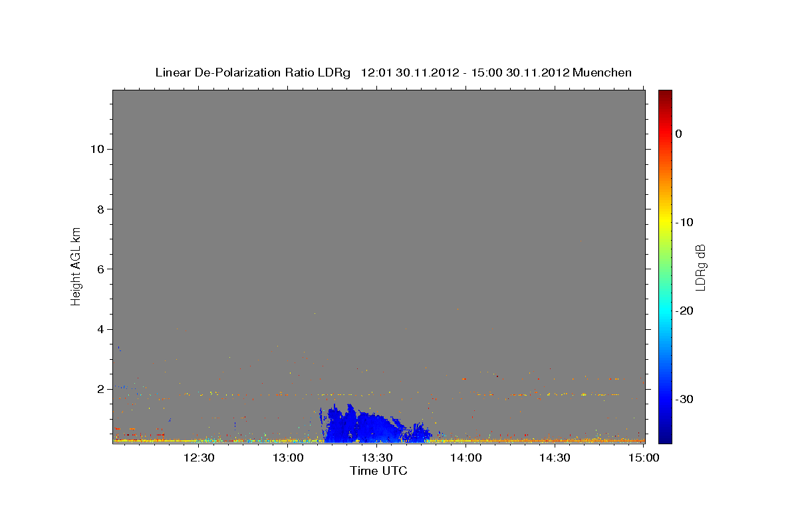Click the 'Height AGL km' y-axis label
Image resolution: width=798 pixels, height=532 pixels.
pyautogui.click(x=76, y=266)
